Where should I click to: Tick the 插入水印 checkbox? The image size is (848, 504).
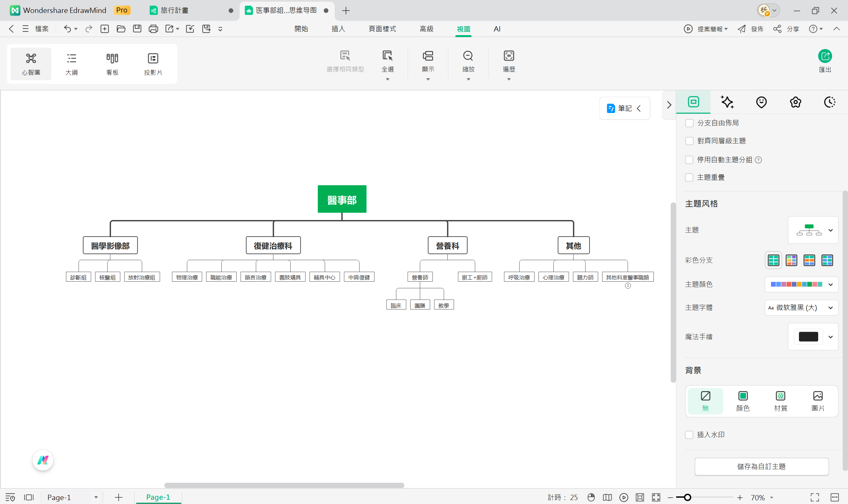click(x=689, y=435)
